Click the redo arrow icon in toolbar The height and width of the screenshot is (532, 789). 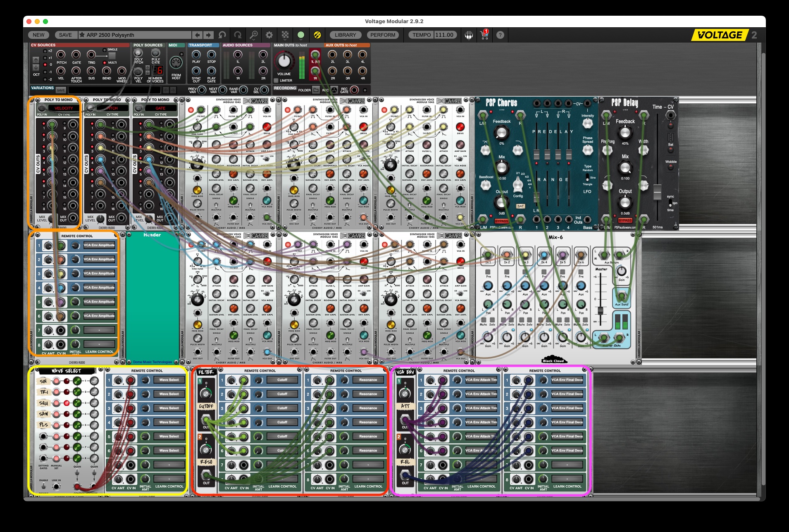tap(238, 35)
